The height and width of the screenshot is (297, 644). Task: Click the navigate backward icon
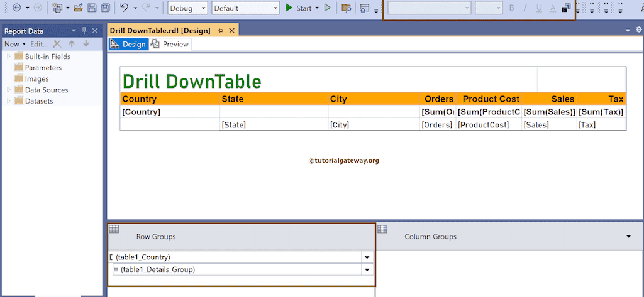(16, 8)
